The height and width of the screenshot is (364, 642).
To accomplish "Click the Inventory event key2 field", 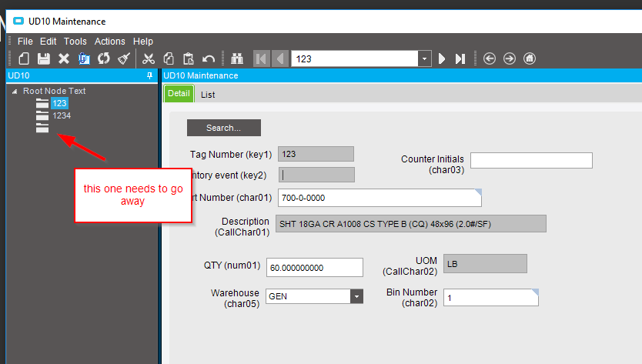I will (x=316, y=175).
